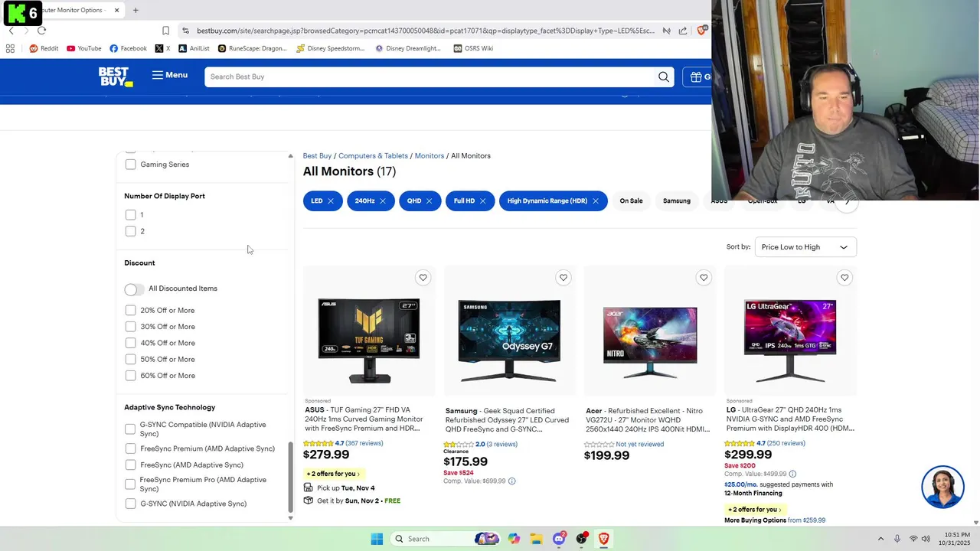
Task: Remove the Full HD filter via its X
Action: coord(482,201)
